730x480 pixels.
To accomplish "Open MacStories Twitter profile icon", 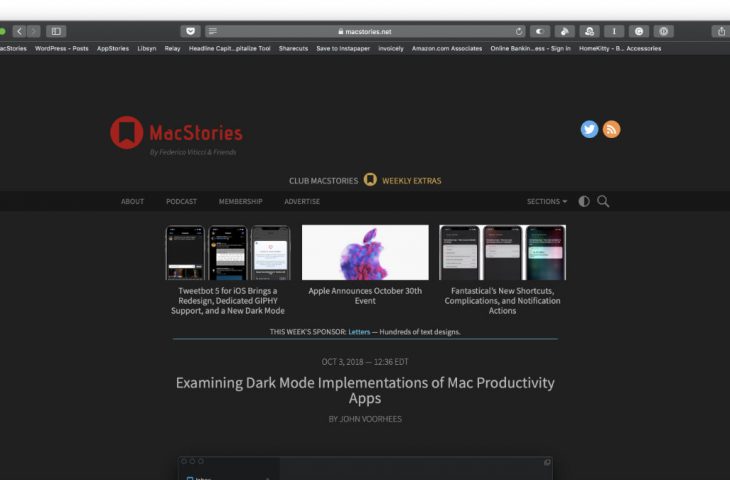I will click(589, 129).
